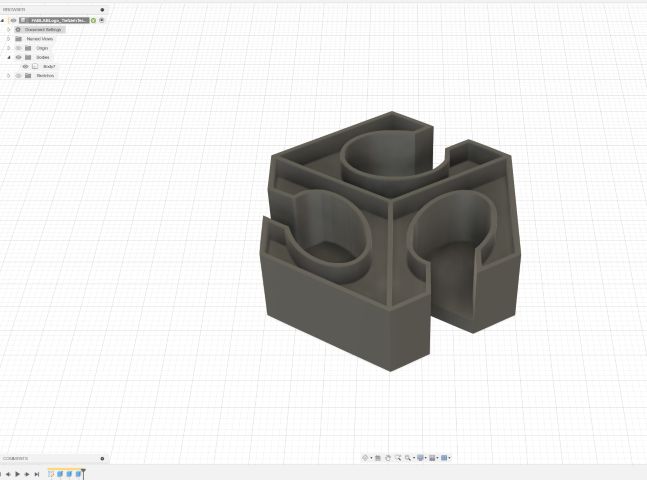Jump to the end of the timeline
Image resolution: width=647 pixels, height=480 pixels.
tap(37, 474)
